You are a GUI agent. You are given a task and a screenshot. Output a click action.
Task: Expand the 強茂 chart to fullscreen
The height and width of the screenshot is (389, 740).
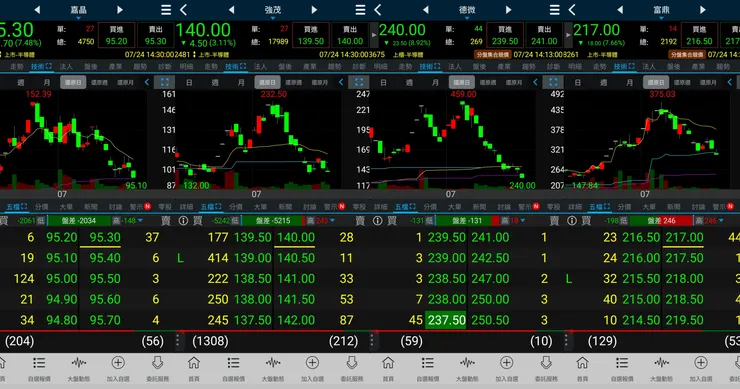359,82
